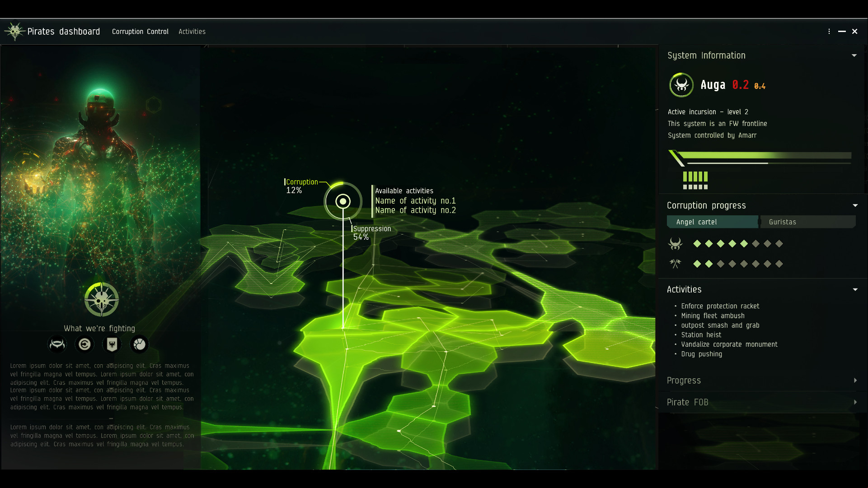Viewport: 868px width, 488px height.
Task: Select the shield-shaped enemy faction icon
Action: click(x=112, y=344)
